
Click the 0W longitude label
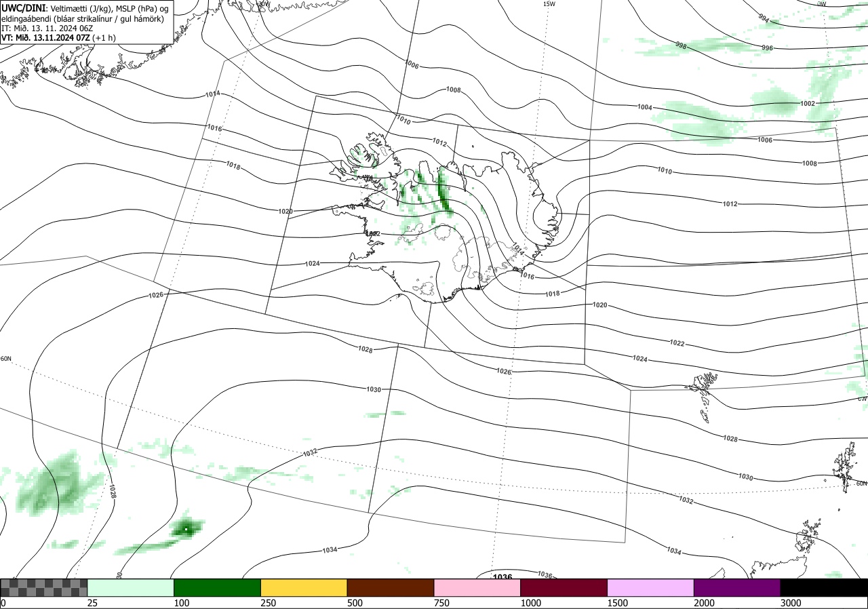click(822, 4)
